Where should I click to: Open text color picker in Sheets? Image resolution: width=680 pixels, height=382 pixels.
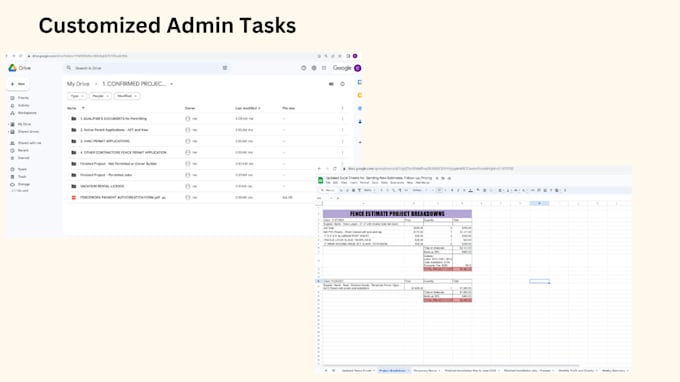tap(471, 190)
